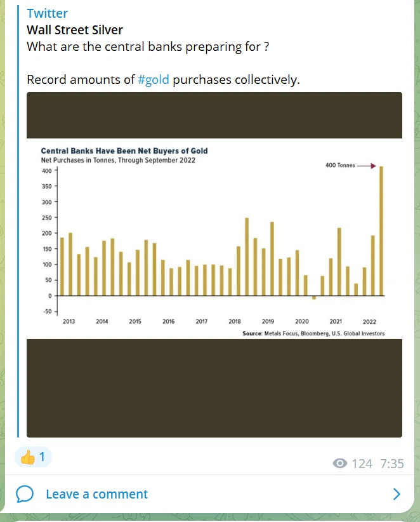Click the thumbs up reaction emoji
Image resolution: width=420 pixels, height=522 pixels.
pyautogui.click(x=28, y=457)
